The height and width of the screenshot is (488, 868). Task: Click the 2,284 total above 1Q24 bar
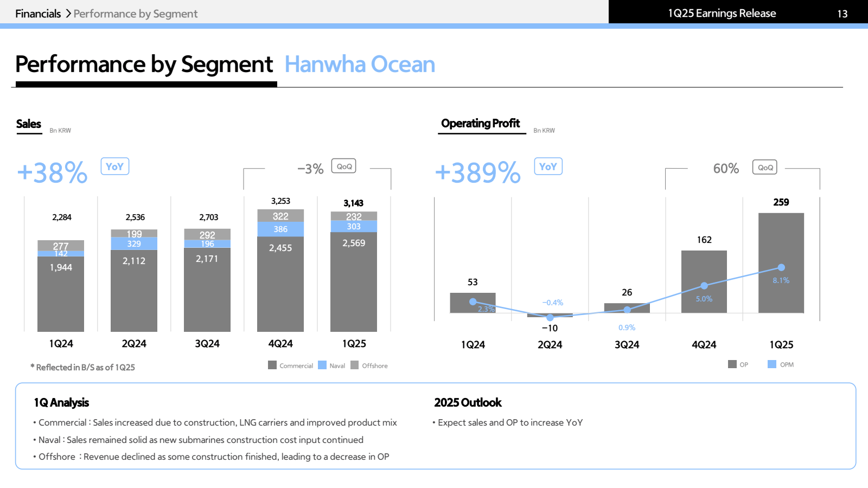[61, 217]
